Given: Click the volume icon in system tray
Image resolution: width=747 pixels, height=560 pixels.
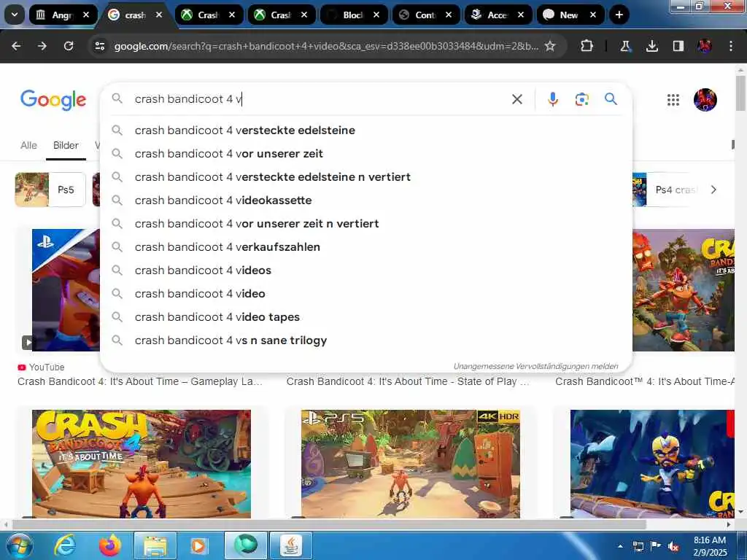Looking at the screenshot, I should [x=673, y=546].
